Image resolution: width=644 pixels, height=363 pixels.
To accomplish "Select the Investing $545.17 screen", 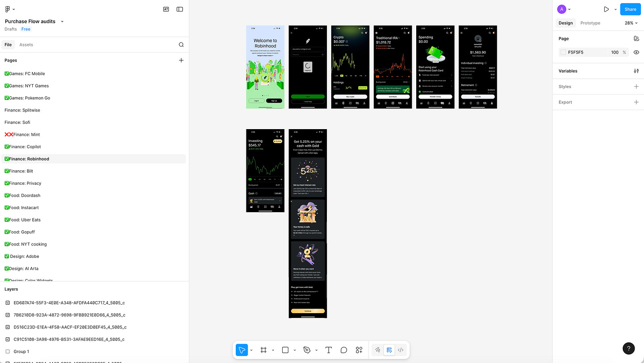I will [265, 171].
